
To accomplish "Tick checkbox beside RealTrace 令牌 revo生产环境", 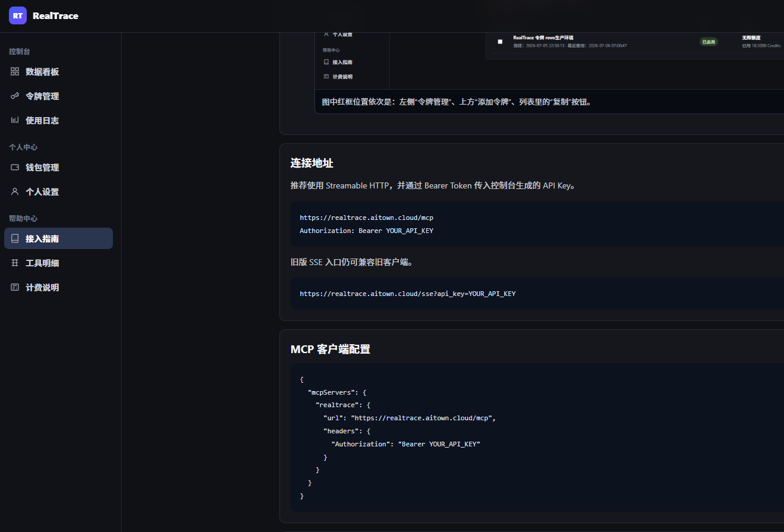I will coord(500,42).
